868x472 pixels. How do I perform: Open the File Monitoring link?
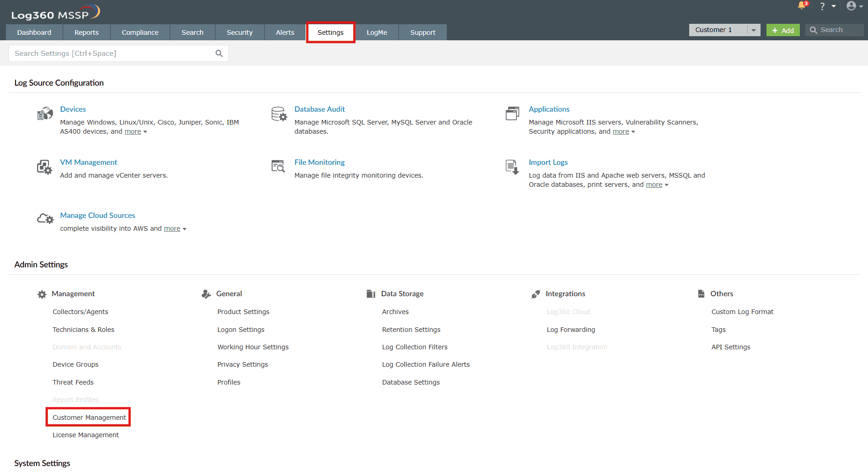click(320, 162)
